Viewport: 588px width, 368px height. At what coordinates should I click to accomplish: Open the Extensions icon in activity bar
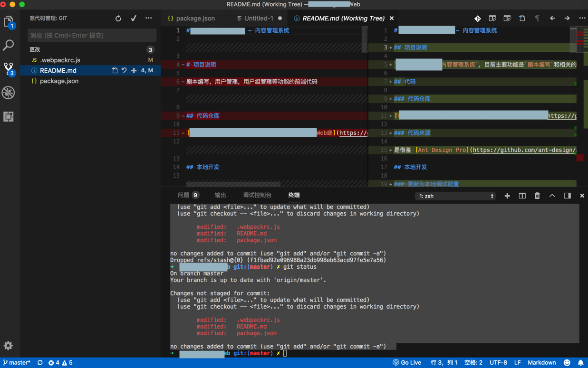click(x=8, y=116)
